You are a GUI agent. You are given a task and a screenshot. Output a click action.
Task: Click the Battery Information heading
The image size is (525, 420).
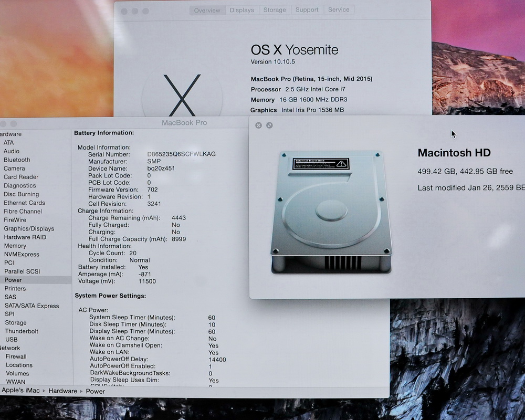point(104,133)
